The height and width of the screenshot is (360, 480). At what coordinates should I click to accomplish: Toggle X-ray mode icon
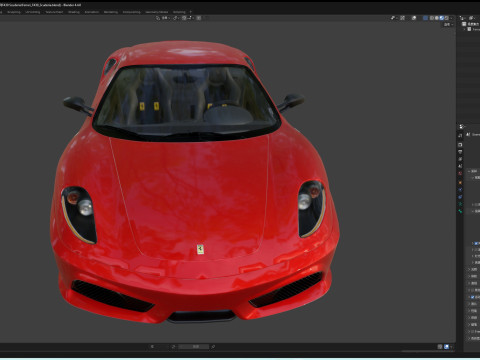coord(425,18)
